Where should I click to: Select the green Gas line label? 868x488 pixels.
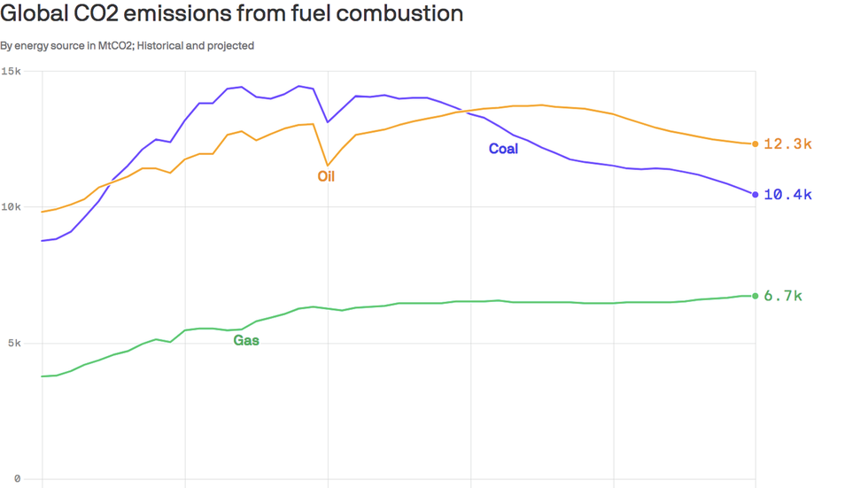pos(246,340)
